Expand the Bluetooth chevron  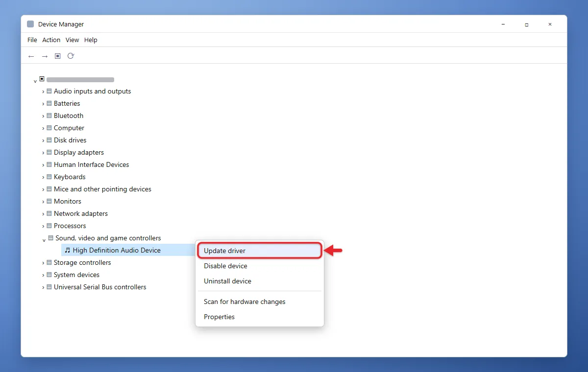coord(43,116)
